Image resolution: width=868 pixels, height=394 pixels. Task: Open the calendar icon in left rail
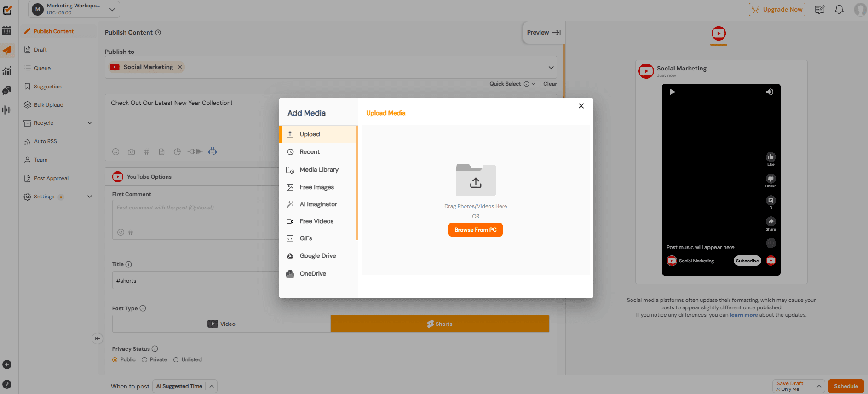point(7,31)
